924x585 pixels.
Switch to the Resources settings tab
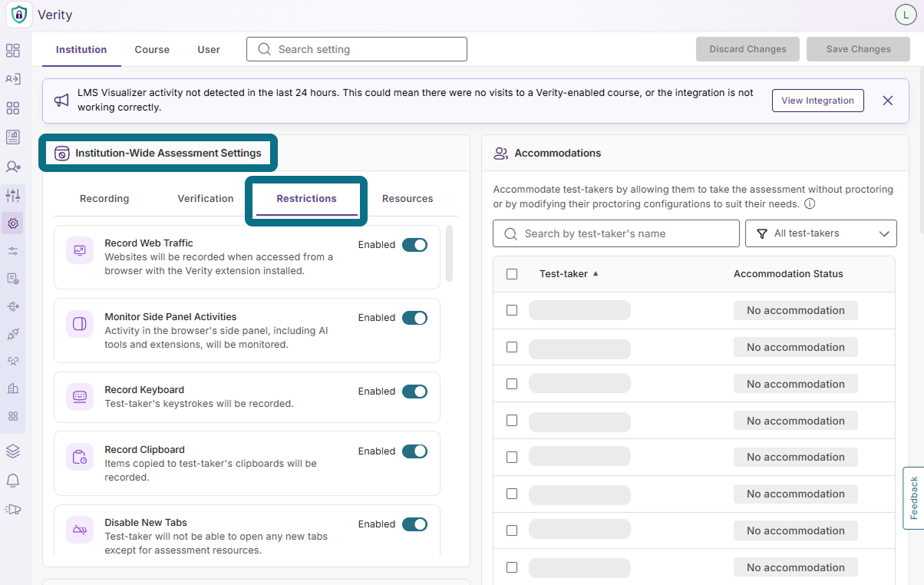(x=408, y=199)
